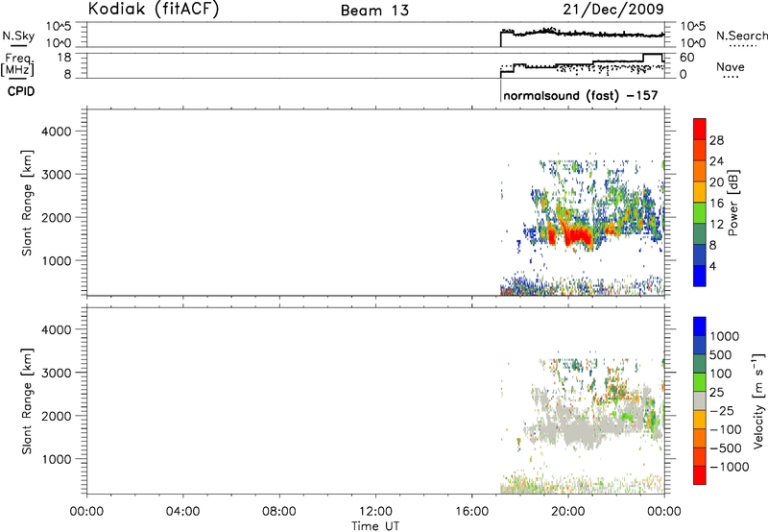Click the '16' power color bar value
Viewport: 768px width, 532px height.
coord(716,204)
